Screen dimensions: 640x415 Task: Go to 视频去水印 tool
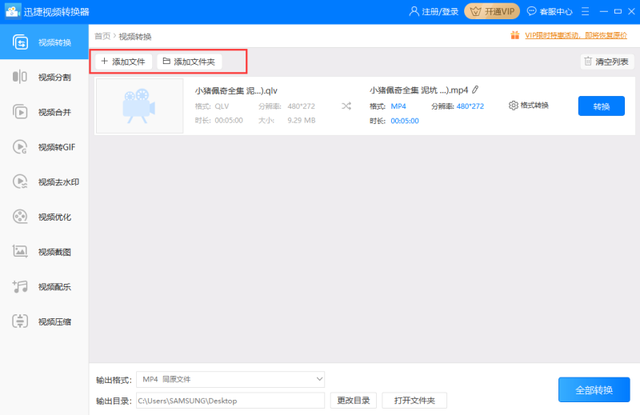(44, 182)
